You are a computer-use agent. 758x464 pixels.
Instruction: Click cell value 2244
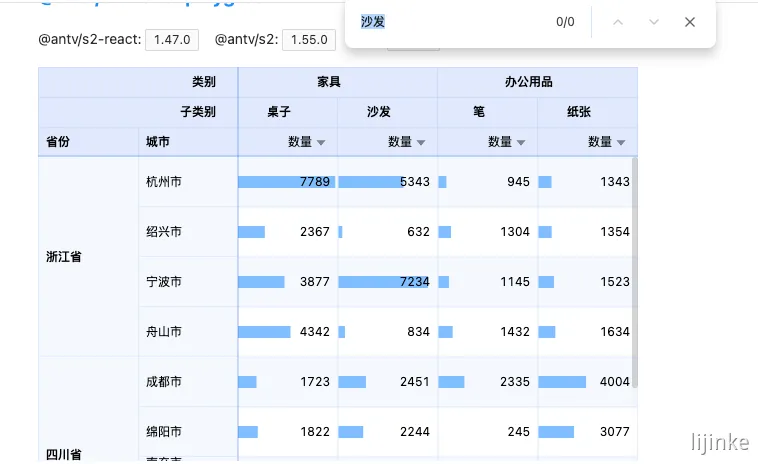point(415,432)
